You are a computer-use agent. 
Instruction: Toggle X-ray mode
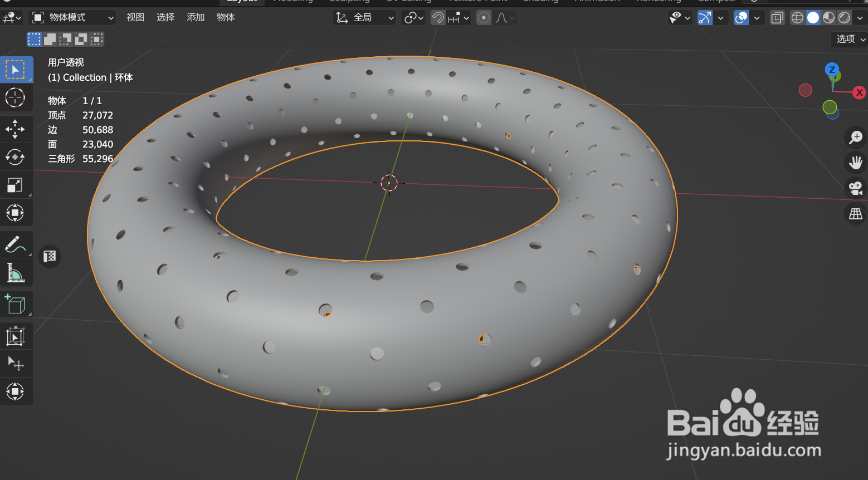click(777, 18)
